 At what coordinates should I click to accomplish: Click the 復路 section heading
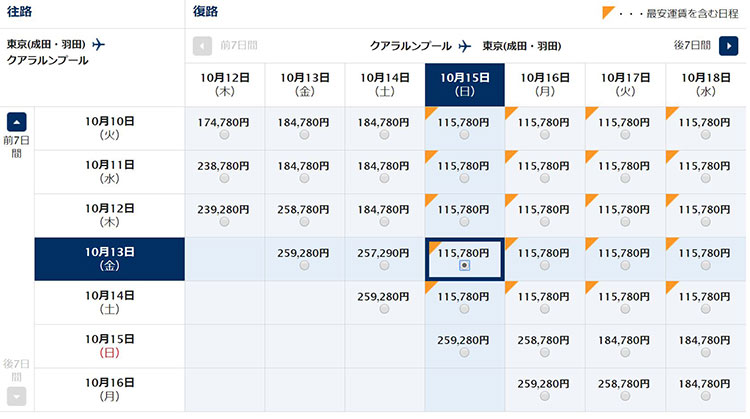click(206, 11)
